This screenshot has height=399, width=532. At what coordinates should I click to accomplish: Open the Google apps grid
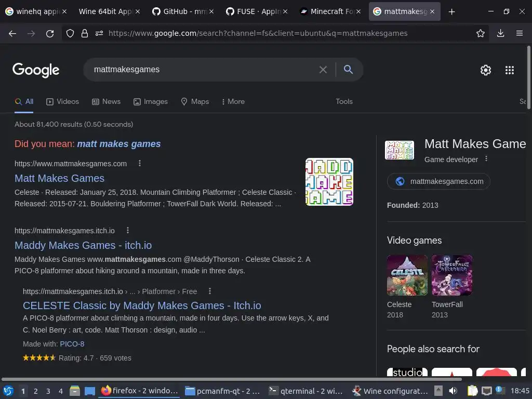click(x=510, y=70)
